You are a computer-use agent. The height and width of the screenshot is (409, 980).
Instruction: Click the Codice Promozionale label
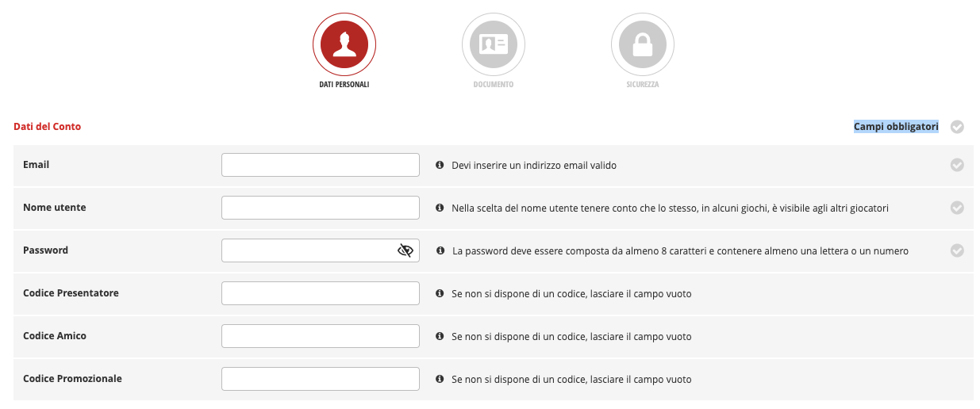[x=73, y=379]
